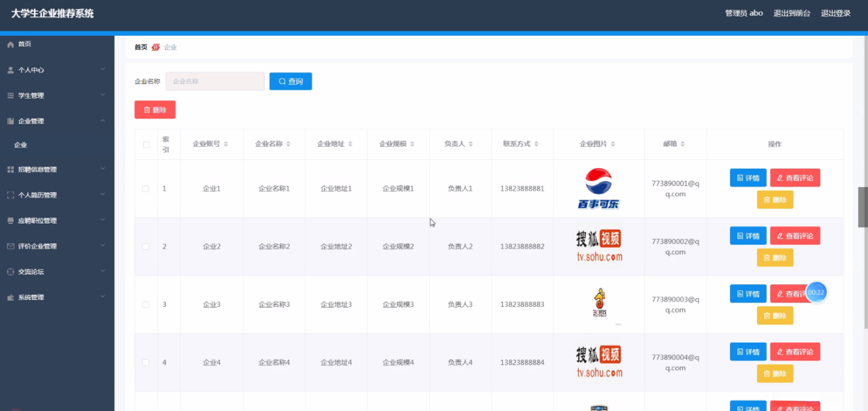Click 管理员 abo in top bar
868x411 pixels.
click(x=744, y=13)
